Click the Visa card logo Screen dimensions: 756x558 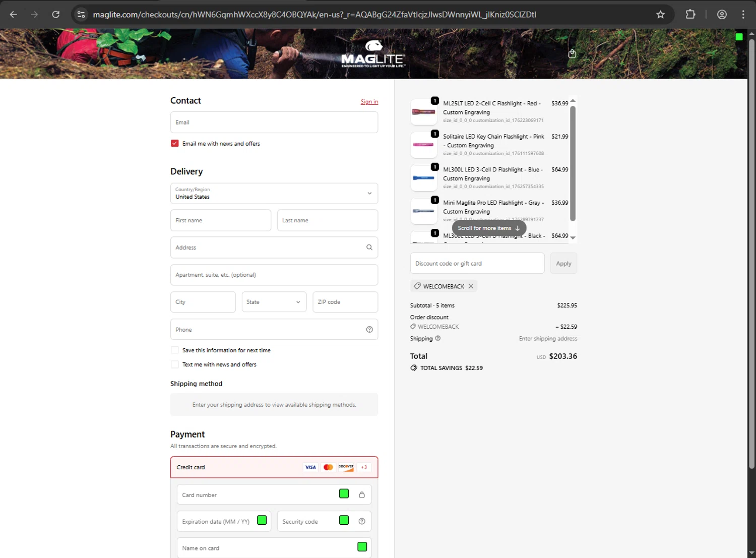[310, 467]
